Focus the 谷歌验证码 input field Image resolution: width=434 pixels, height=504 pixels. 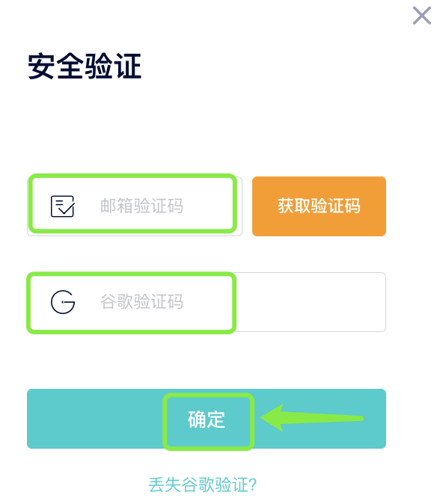207,302
